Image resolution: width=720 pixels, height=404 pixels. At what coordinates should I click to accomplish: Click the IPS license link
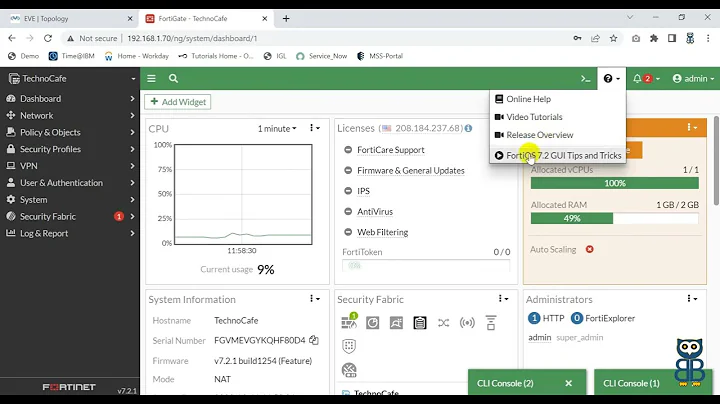tap(363, 191)
